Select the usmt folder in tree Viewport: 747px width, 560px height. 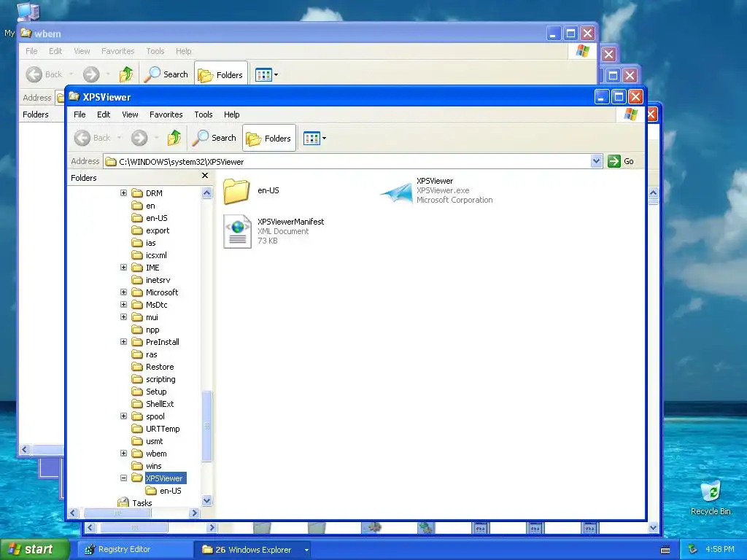click(155, 441)
